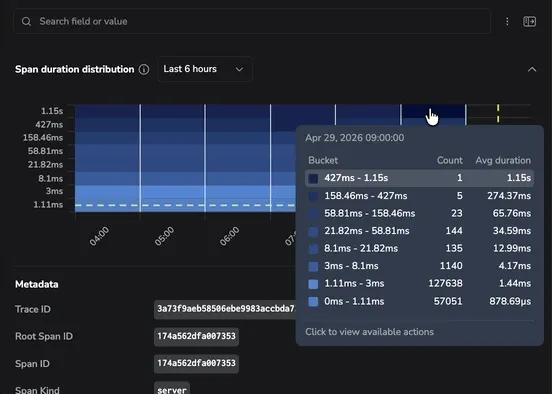Focus the Search field or value input
The image size is (552, 394).
tap(252, 21)
